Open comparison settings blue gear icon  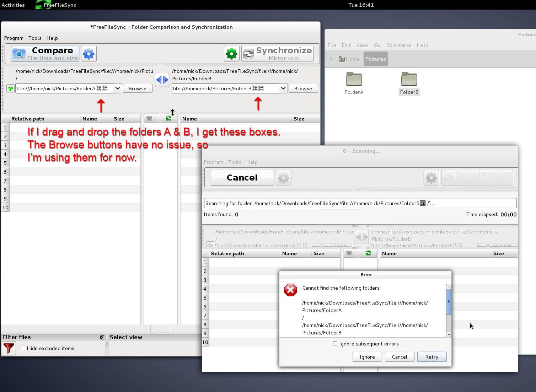pyautogui.click(x=89, y=54)
